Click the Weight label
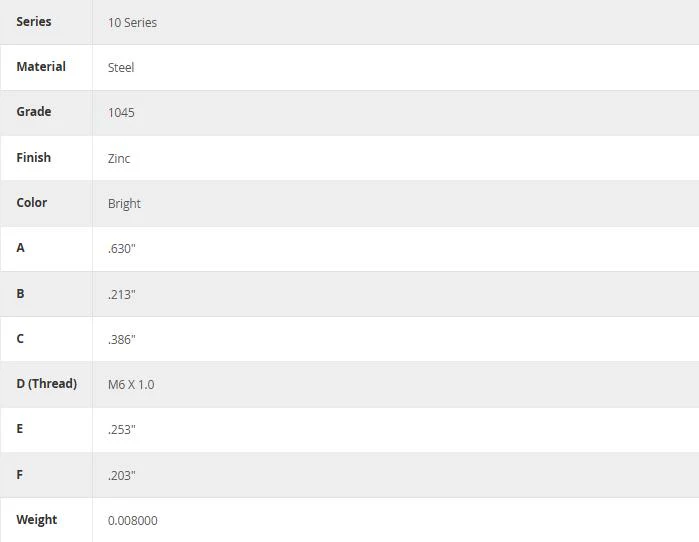Image resolution: width=699 pixels, height=542 pixels. (x=37, y=520)
